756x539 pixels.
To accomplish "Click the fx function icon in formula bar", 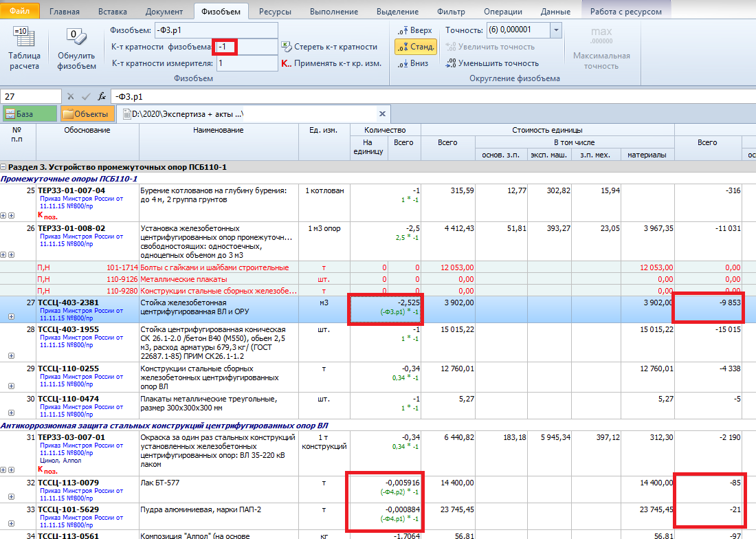I will (x=102, y=96).
